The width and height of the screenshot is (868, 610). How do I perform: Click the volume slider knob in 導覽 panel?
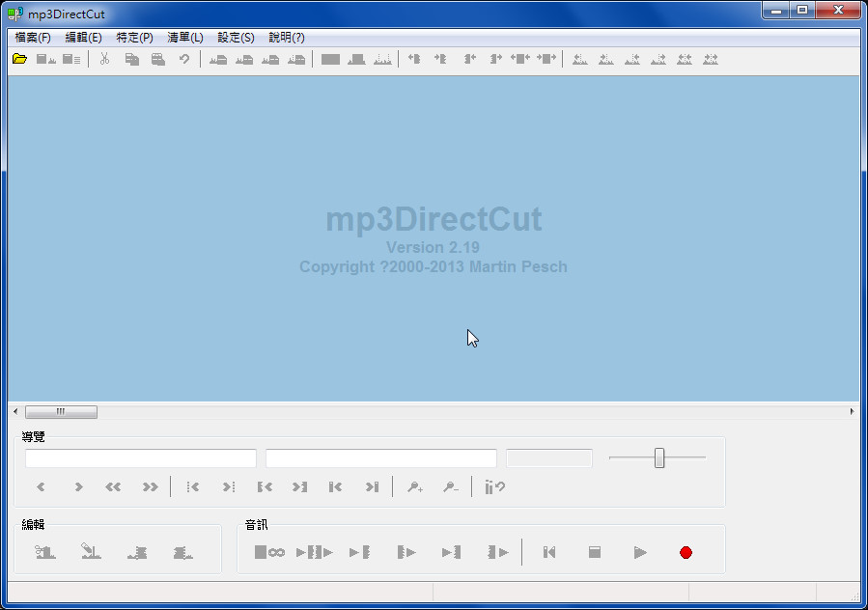[x=659, y=457]
